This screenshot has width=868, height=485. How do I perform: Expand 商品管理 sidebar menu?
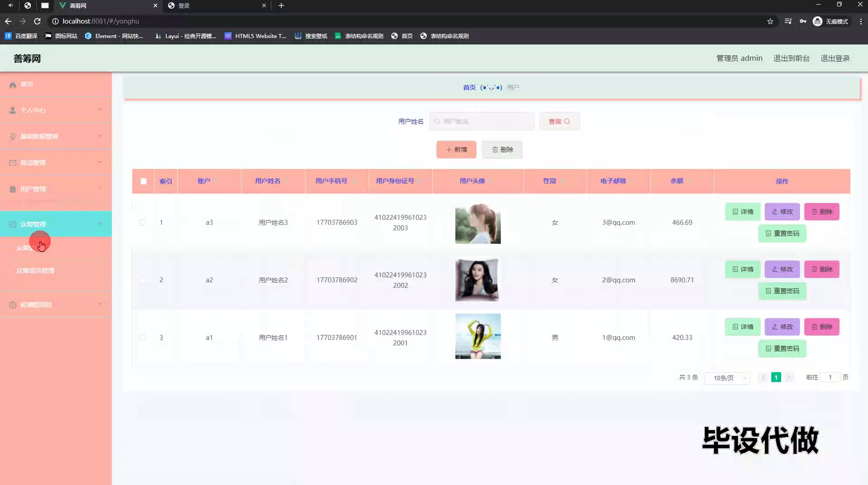click(56, 162)
